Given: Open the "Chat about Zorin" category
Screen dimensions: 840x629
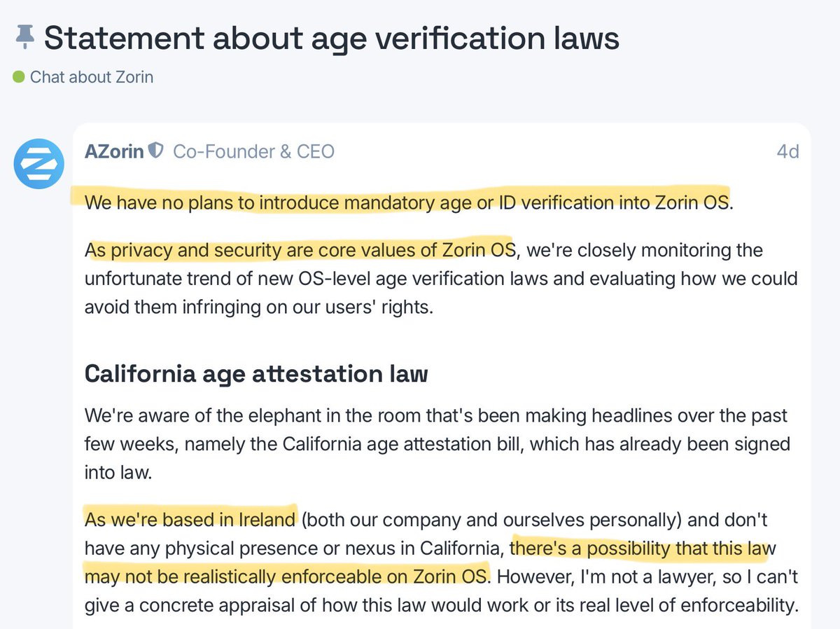Looking at the screenshot, I should [92, 76].
